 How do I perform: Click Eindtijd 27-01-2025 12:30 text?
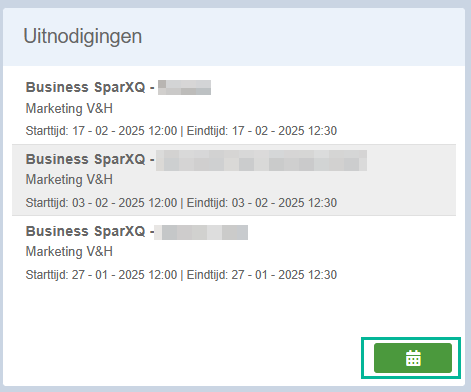(x=262, y=275)
